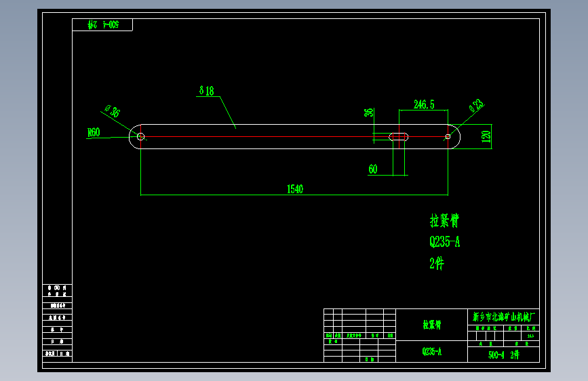Click the 120 height dimension text
Image resolution: width=588 pixels, height=381 pixels.
[486, 136]
